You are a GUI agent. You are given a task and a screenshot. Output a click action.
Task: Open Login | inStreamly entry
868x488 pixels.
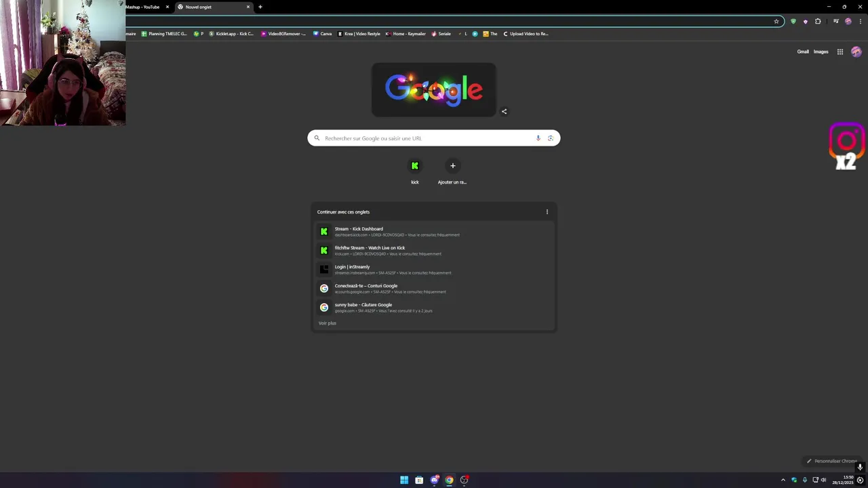click(434, 270)
